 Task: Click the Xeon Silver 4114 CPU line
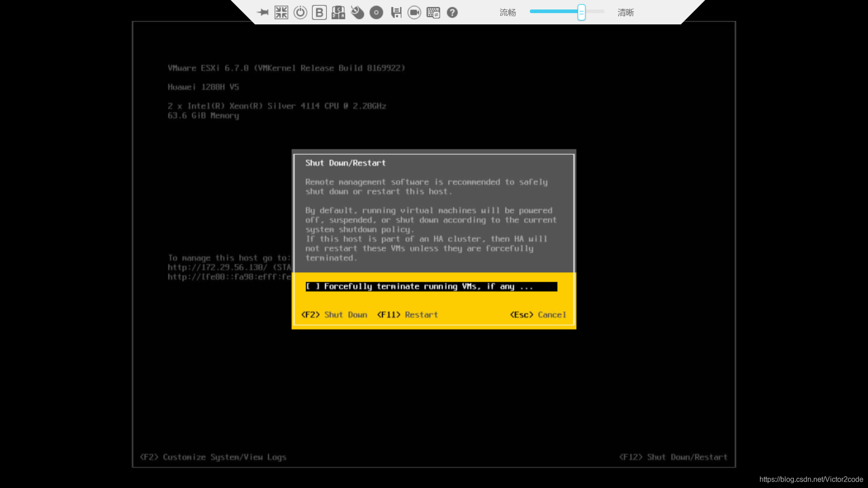coord(277,106)
